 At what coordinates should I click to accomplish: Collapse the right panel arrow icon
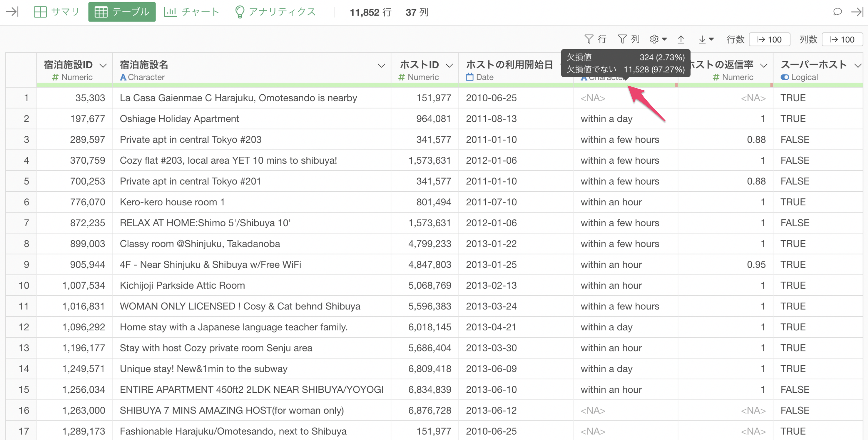857,12
